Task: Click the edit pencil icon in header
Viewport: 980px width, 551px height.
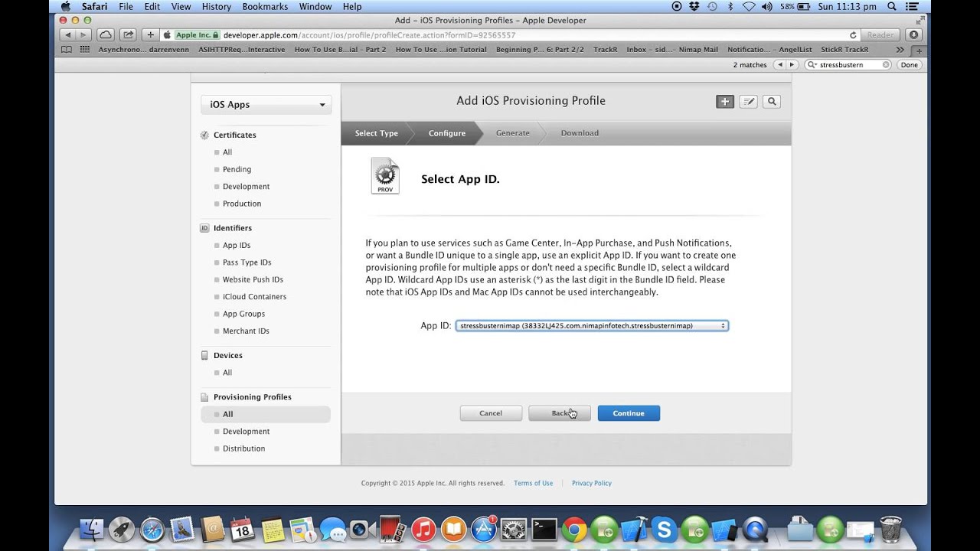Action: point(748,101)
